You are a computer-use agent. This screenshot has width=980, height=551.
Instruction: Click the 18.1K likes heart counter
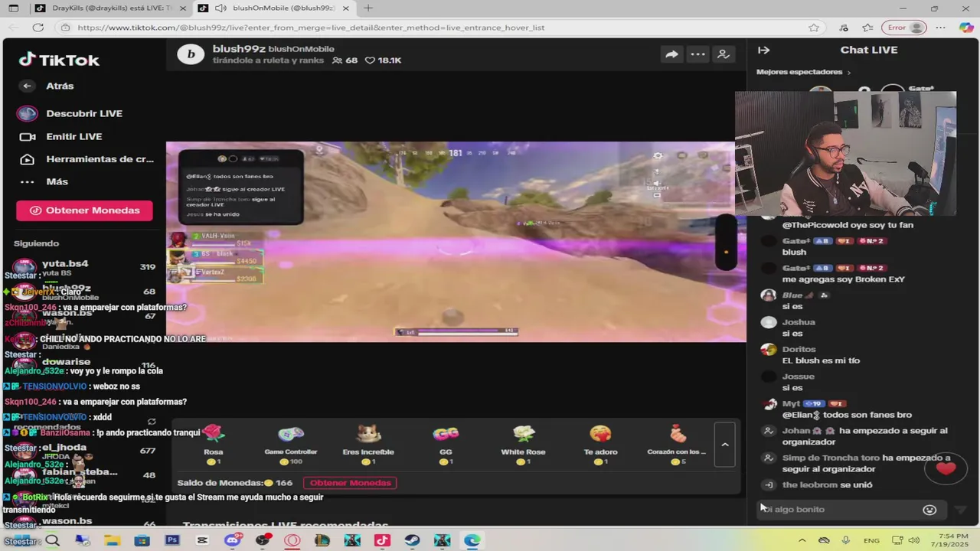tap(383, 60)
